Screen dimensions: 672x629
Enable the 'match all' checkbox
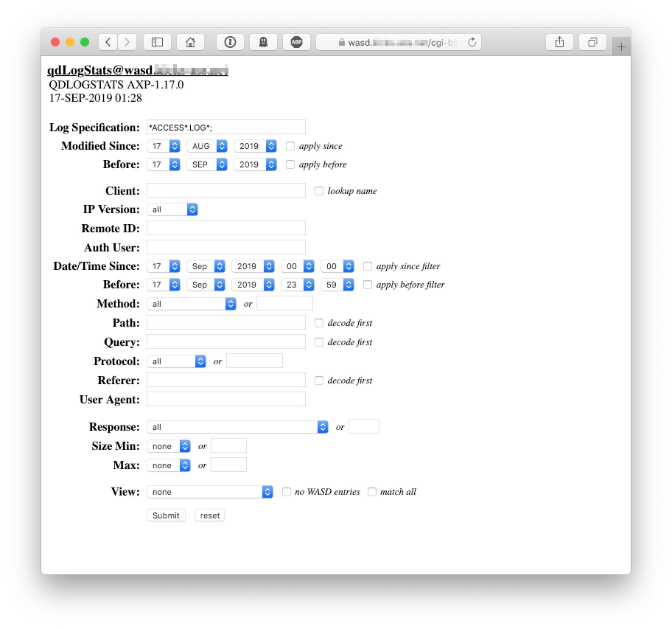[x=372, y=492]
